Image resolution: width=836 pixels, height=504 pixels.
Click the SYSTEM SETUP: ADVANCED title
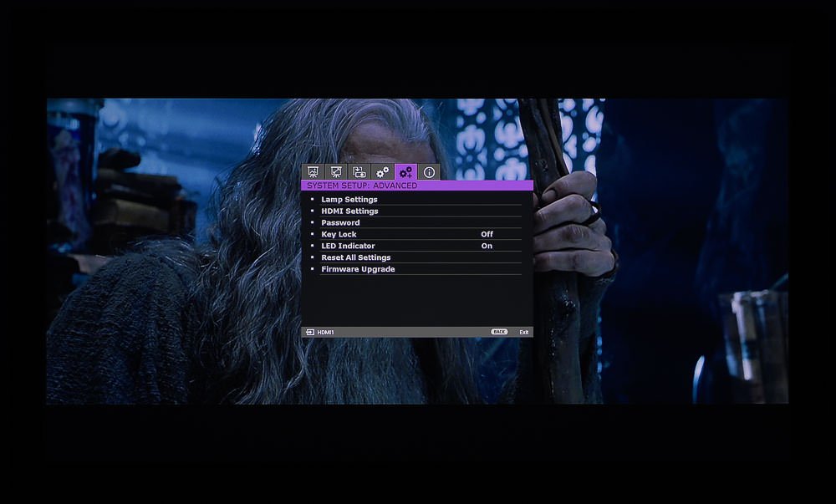click(x=362, y=186)
